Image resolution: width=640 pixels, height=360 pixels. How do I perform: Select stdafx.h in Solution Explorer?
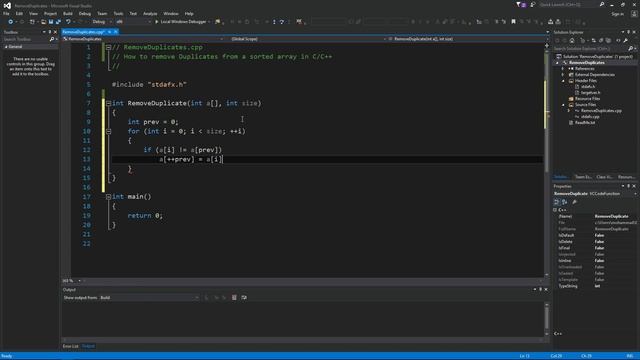(x=588, y=87)
